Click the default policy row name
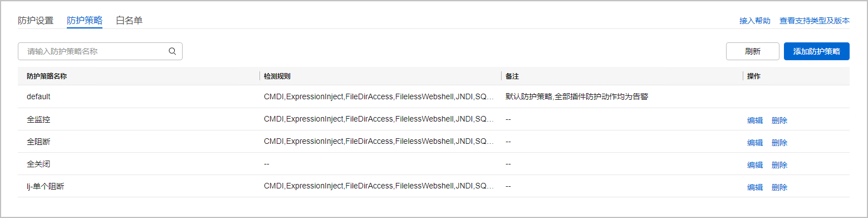The image size is (868, 218). point(38,96)
